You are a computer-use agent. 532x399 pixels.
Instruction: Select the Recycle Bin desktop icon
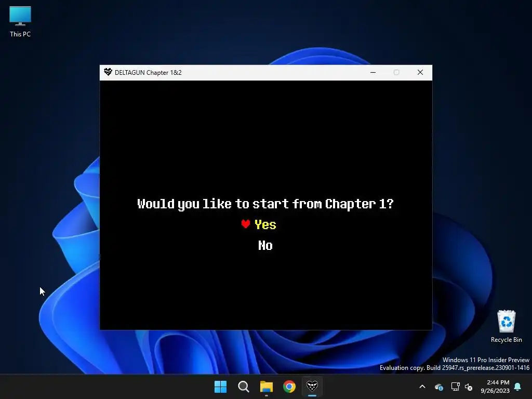point(506,326)
